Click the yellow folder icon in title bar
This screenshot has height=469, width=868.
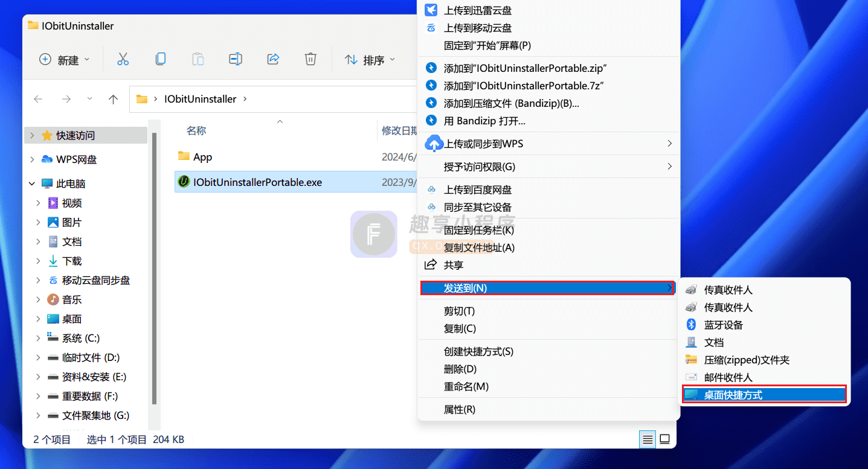click(34, 26)
